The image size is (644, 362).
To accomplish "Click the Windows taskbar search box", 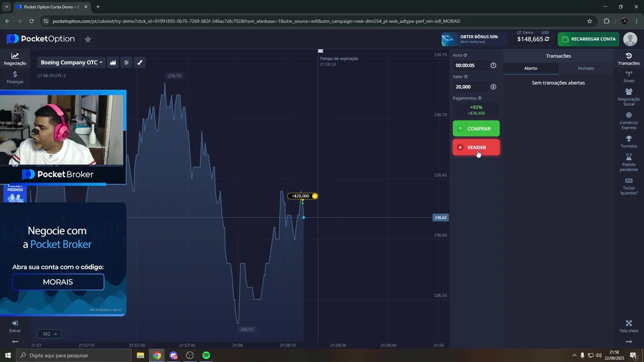I will coord(73,355).
